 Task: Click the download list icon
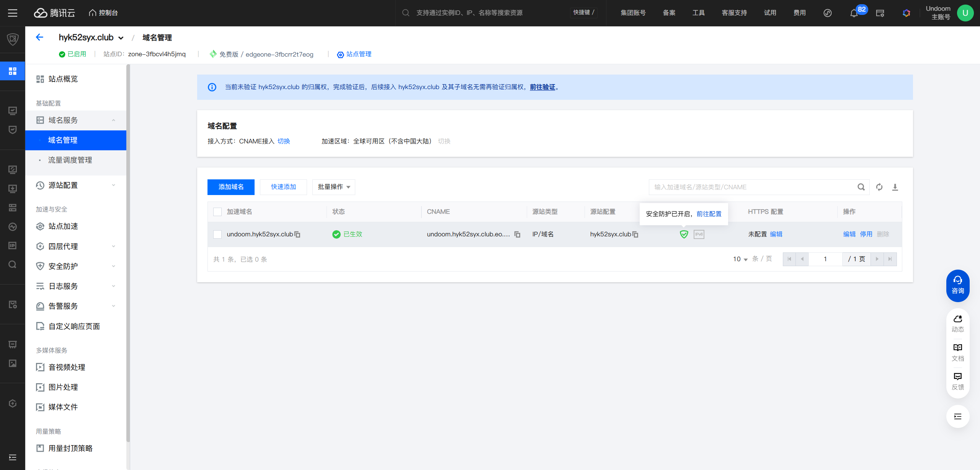(x=895, y=187)
